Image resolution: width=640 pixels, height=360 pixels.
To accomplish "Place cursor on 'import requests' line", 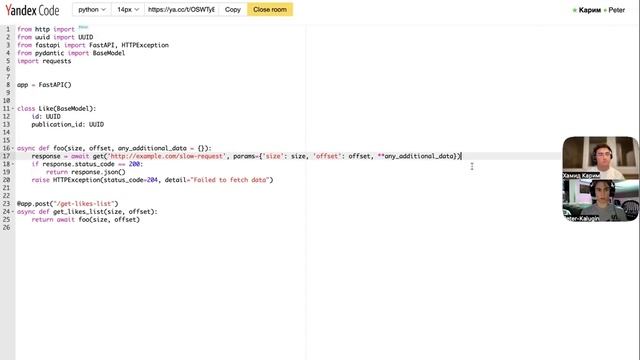I will click(x=44, y=61).
